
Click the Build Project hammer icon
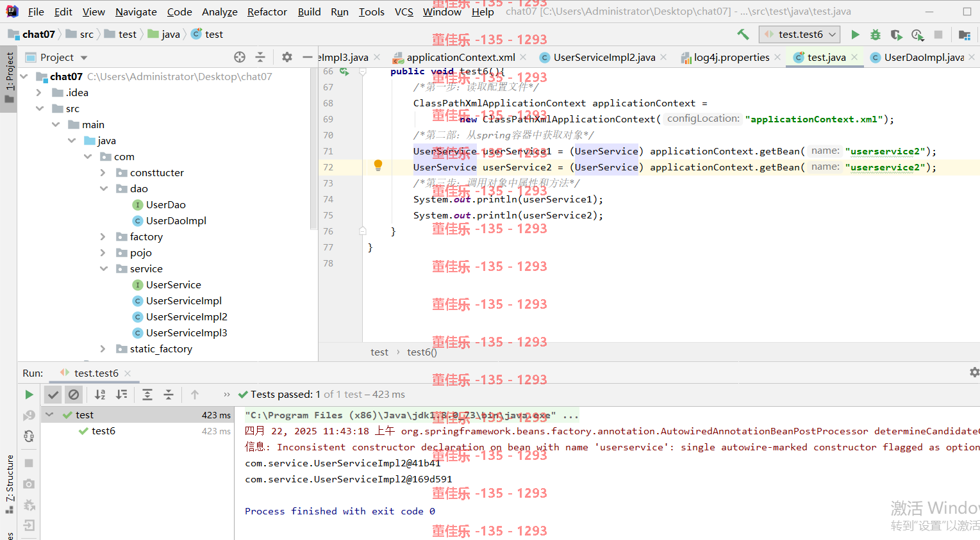(743, 35)
